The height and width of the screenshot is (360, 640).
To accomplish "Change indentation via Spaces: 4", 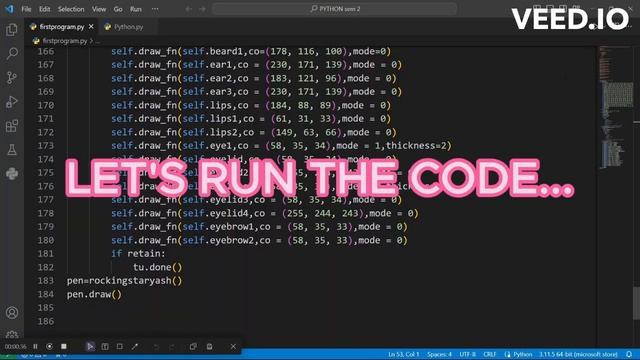I will tap(440, 354).
